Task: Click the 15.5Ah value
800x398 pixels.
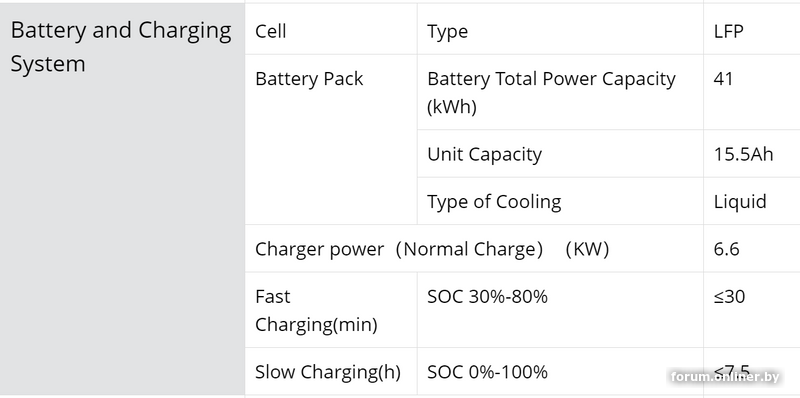Action: (x=743, y=154)
